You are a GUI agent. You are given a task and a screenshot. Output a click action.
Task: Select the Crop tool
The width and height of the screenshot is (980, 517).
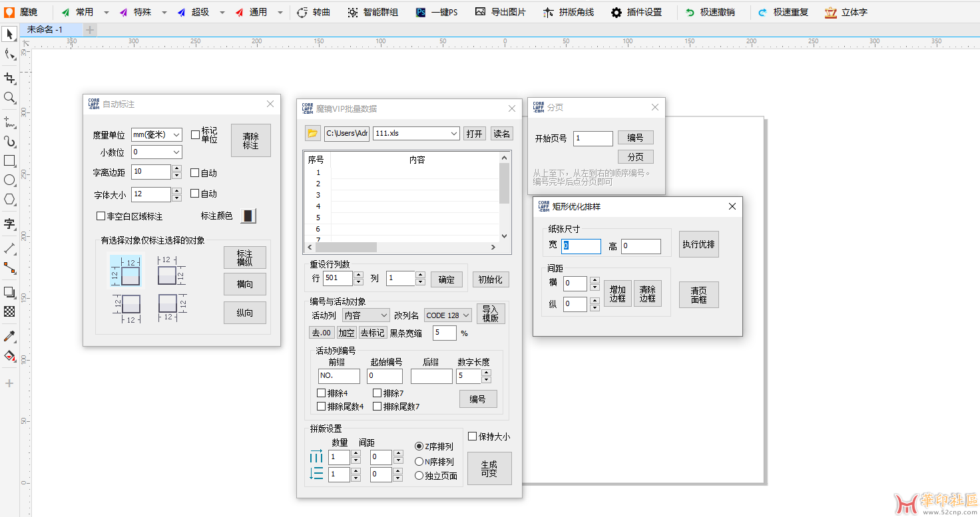(x=9, y=78)
